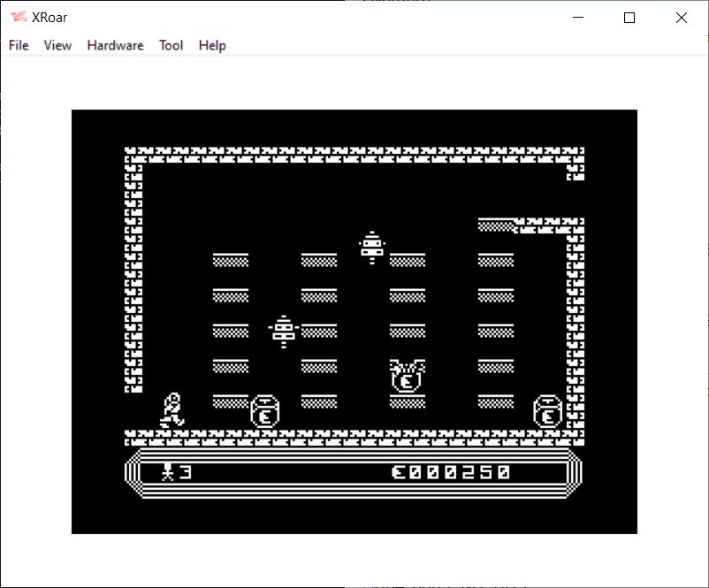Open the Help menu
Screen dimensions: 709x588
click(x=212, y=45)
